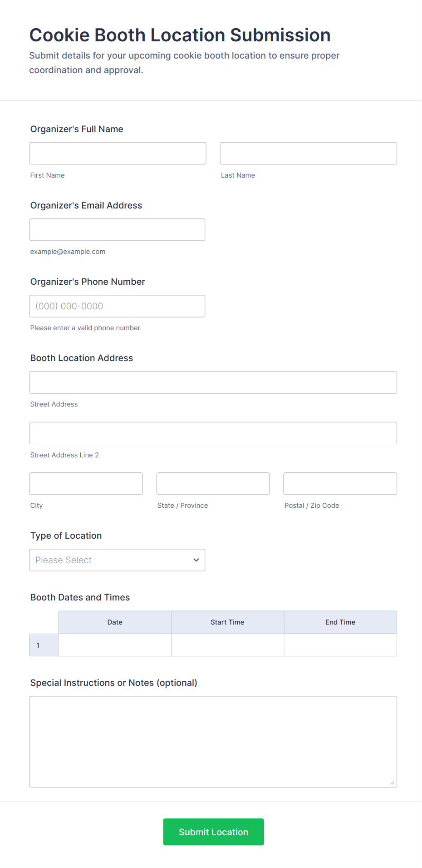Viewport: 422px width, 868px height.
Task: Click the Organizer's Phone Number field
Action: click(x=117, y=306)
